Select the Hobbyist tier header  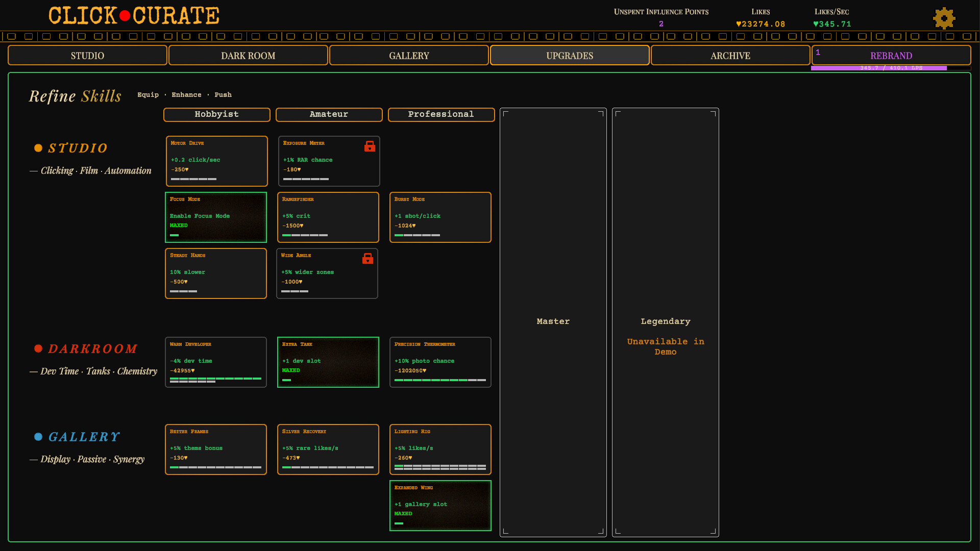click(216, 114)
